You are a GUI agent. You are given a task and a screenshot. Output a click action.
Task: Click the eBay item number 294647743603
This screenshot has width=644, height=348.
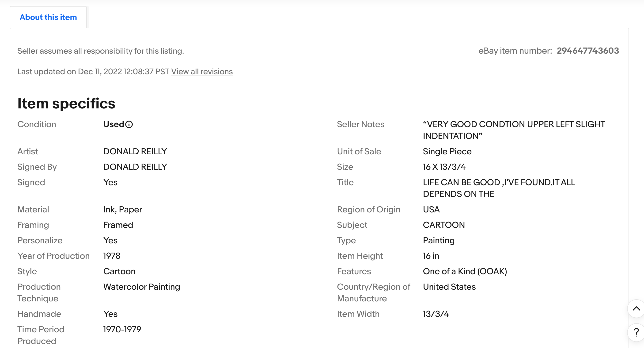(x=587, y=51)
